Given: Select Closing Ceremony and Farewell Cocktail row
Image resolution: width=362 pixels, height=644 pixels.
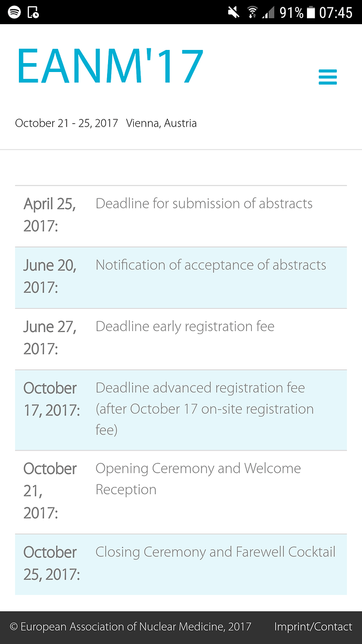Looking at the screenshot, I should click(181, 564).
